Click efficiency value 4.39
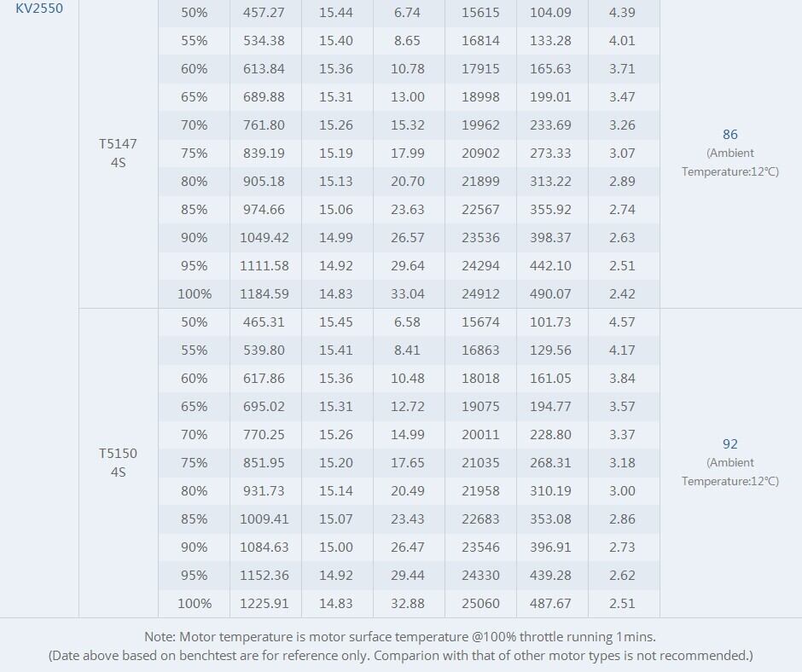This screenshot has width=802, height=672. click(623, 13)
